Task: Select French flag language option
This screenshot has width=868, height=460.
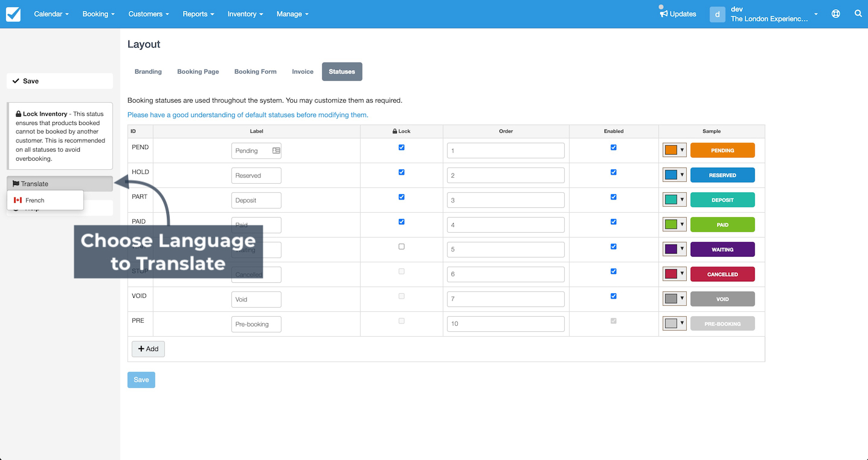Action: coord(45,200)
